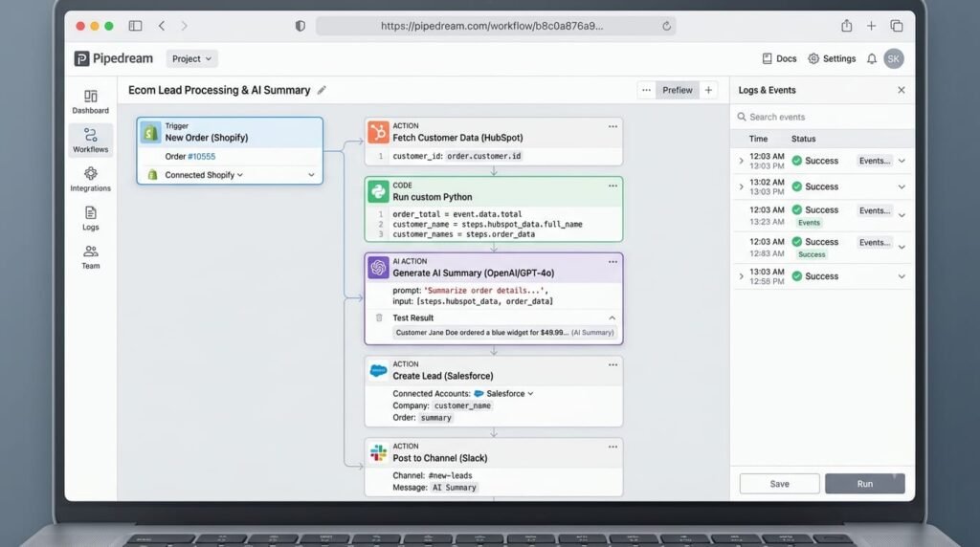Click the browser reload icon
This screenshot has width=980, height=547.
[x=666, y=26]
